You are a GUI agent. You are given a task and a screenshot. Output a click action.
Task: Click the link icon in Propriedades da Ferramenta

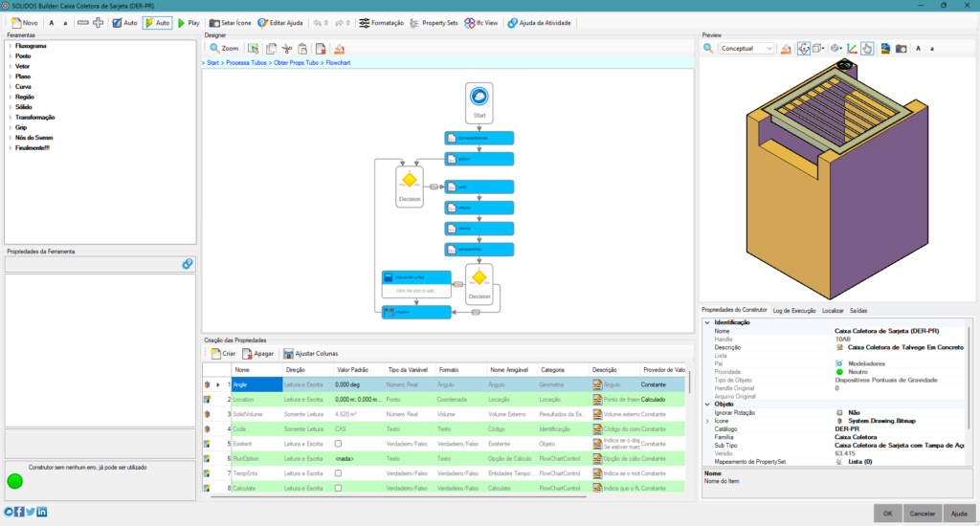188,263
